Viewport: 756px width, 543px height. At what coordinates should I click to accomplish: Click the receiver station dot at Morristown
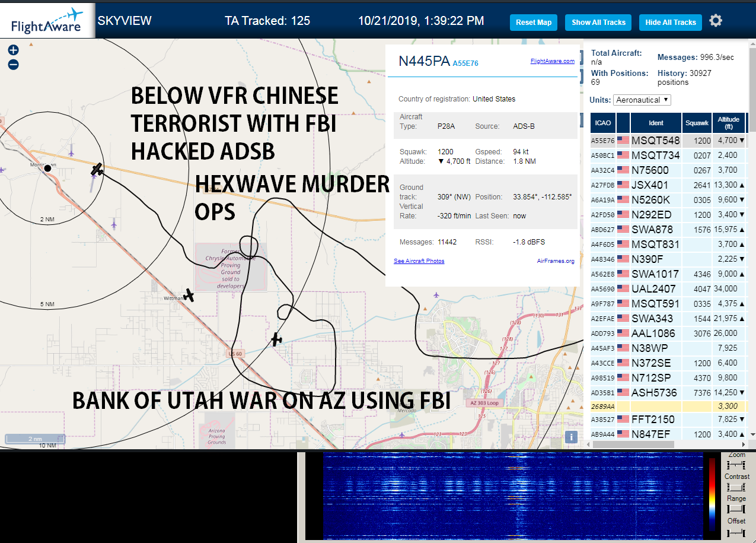point(47,169)
